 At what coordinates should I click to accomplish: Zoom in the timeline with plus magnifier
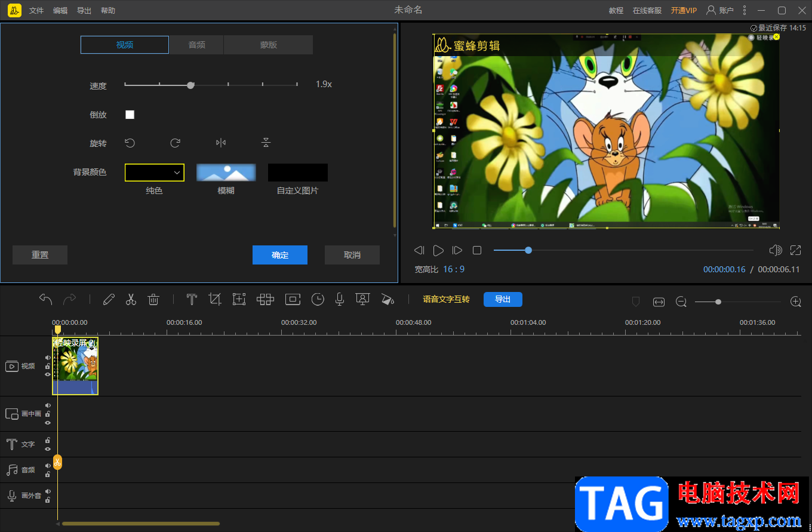[796, 302]
